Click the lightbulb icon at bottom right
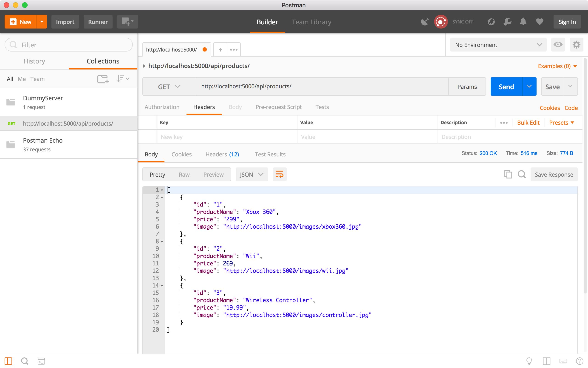This screenshot has height=368, width=588. 529,361
